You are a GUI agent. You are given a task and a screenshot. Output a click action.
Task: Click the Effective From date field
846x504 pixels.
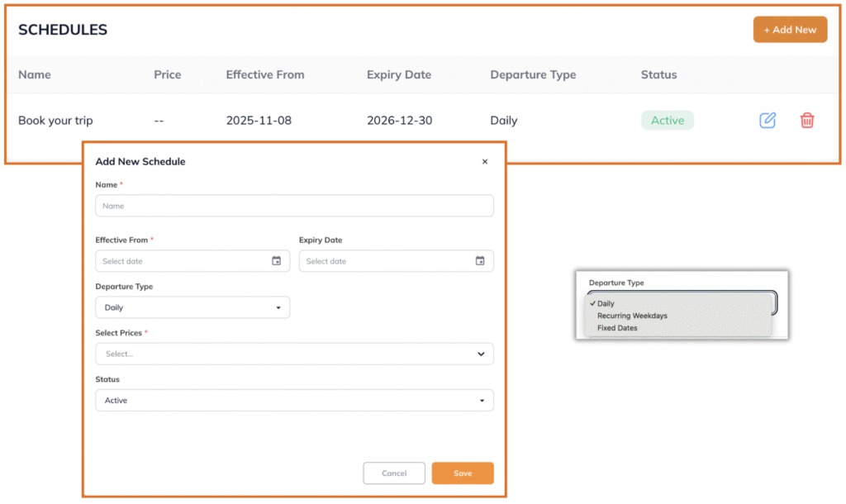tap(183, 261)
